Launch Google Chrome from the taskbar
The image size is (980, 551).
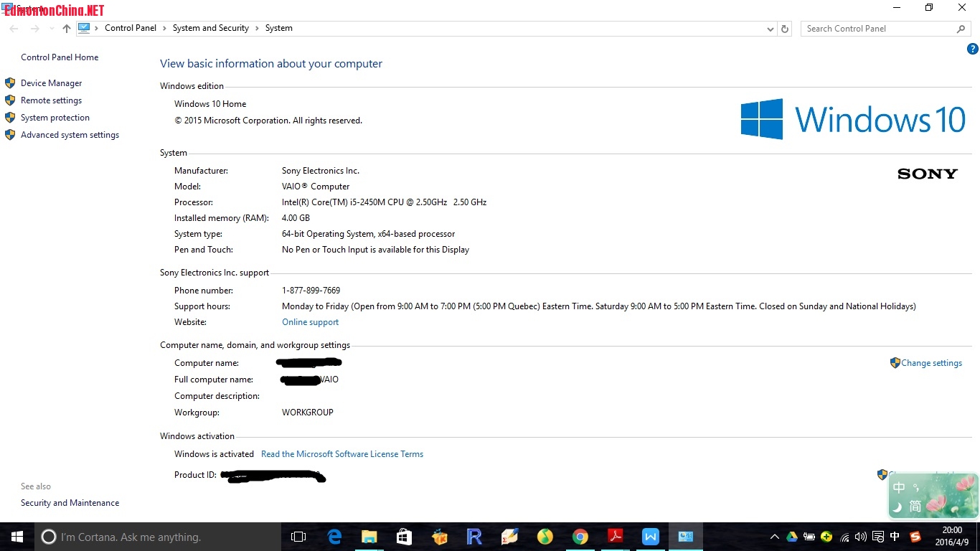(x=580, y=537)
